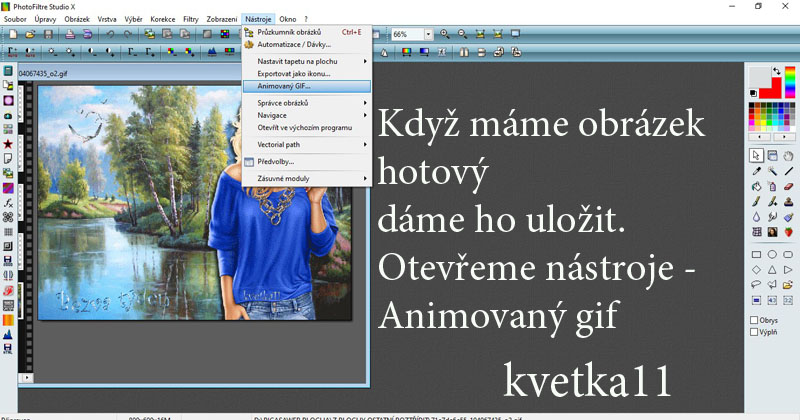Click the Histogram mountain icon
This screenshot has height=420, width=800.
[212, 52]
